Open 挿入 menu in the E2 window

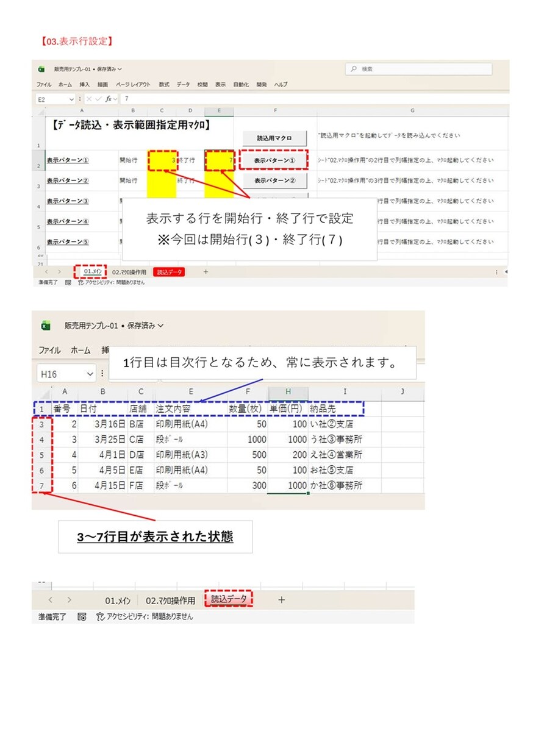84,84
